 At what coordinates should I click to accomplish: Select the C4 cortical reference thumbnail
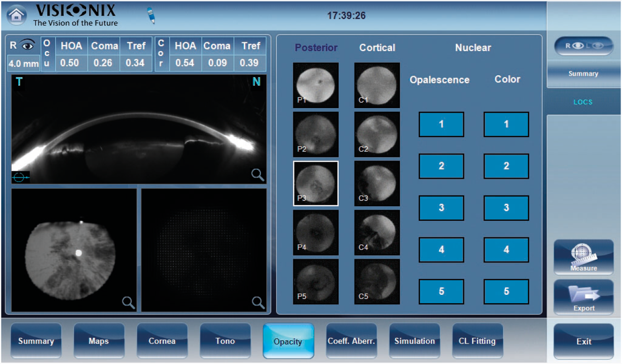[377, 233]
